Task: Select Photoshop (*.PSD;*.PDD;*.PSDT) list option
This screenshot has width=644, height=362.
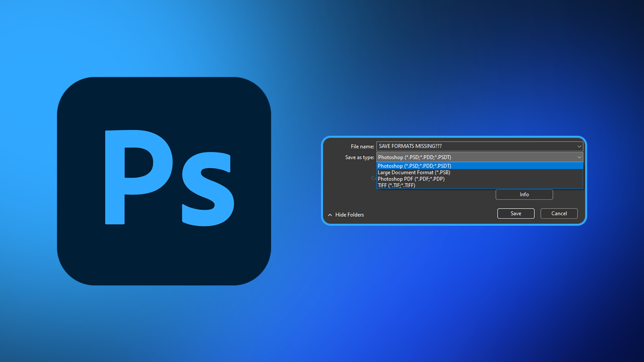Action: (479, 166)
